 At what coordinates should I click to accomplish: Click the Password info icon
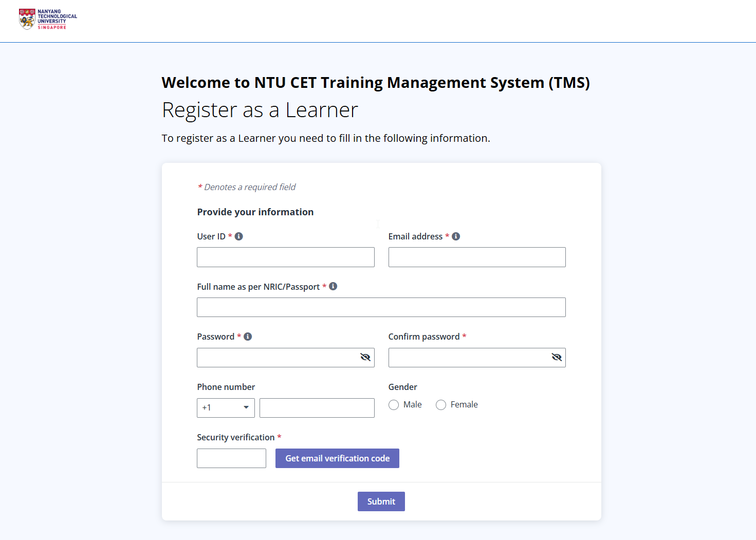coord(248,336)
